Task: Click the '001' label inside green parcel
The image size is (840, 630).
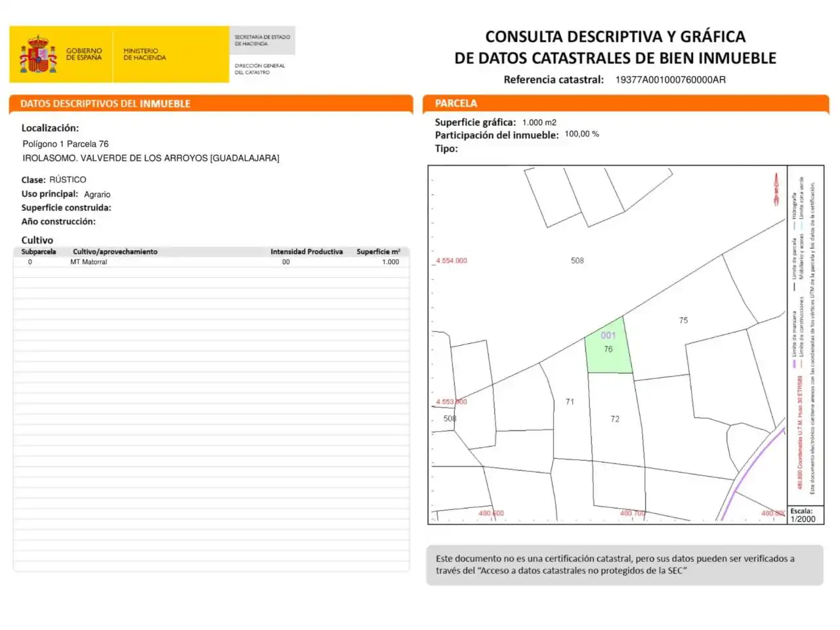Action: 608,335
